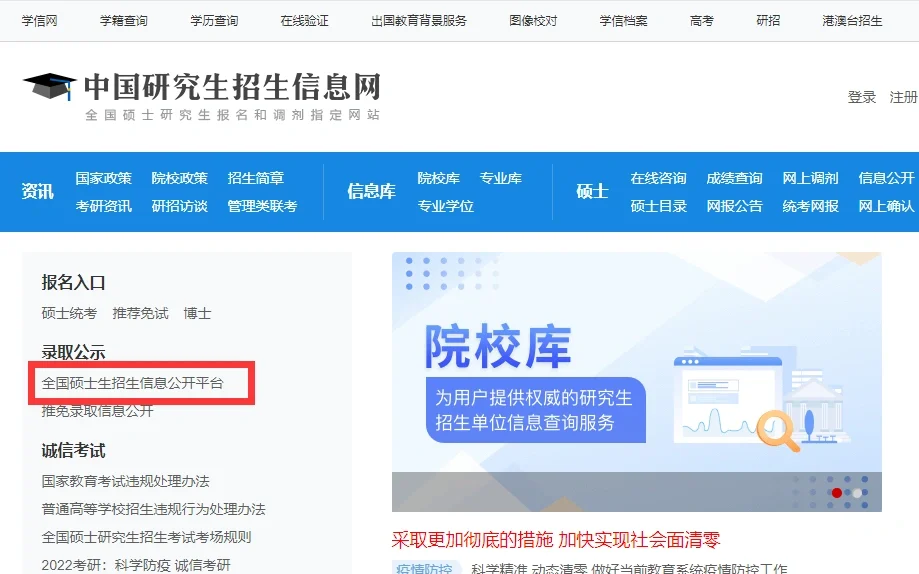This screenshot has width=919, height=574.
Task: Open 高考 in the top bar
Action: point(702,21)
